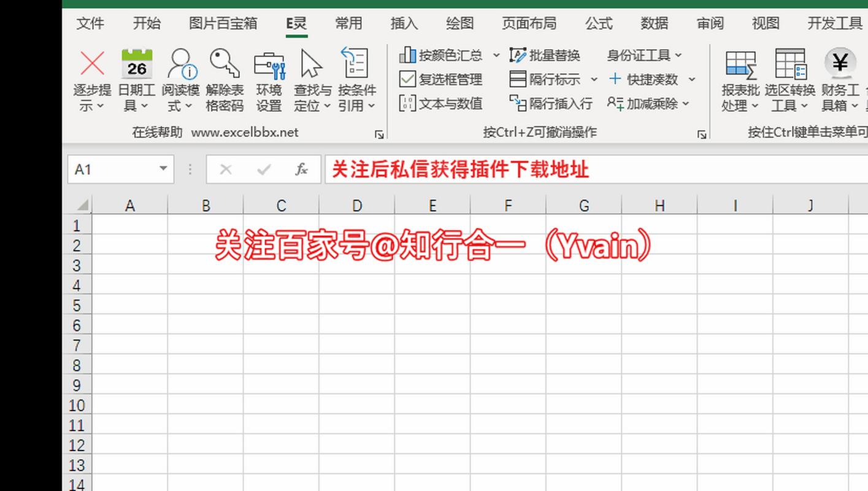
Task: Click the 加减乘除 tool icon
Action: (x=615, y=103)
